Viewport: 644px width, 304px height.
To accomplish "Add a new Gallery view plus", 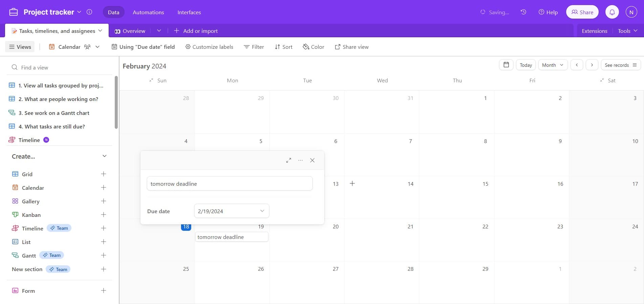I will (104, 201).
